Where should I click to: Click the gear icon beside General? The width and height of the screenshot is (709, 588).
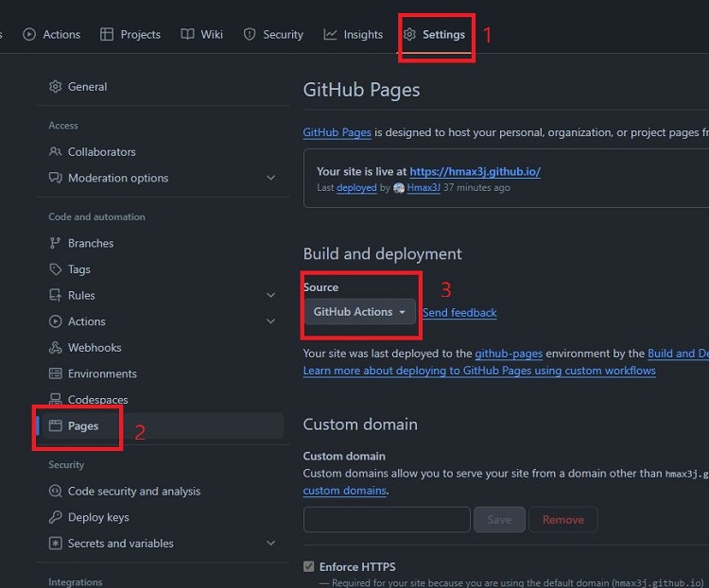pos(55,86)
